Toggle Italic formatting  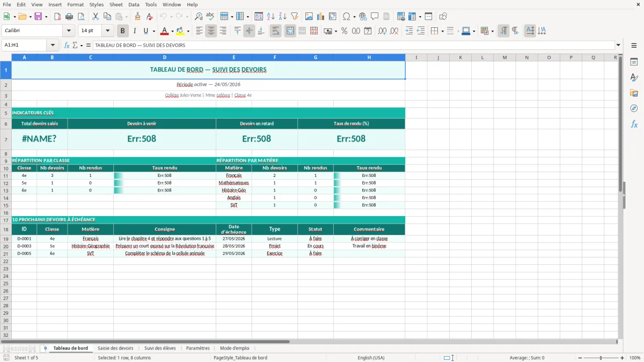pos(135,31)
